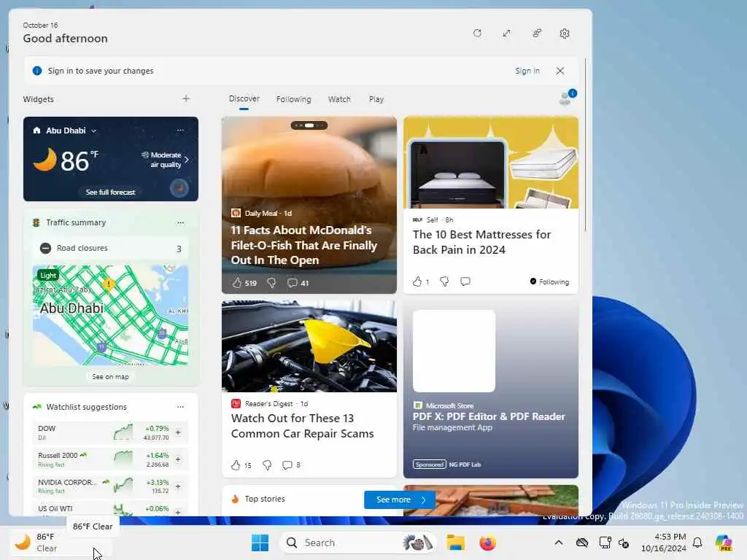Click the carousel page indicator dots
This screenshot has height=560, width=747.
click(309, 125)
